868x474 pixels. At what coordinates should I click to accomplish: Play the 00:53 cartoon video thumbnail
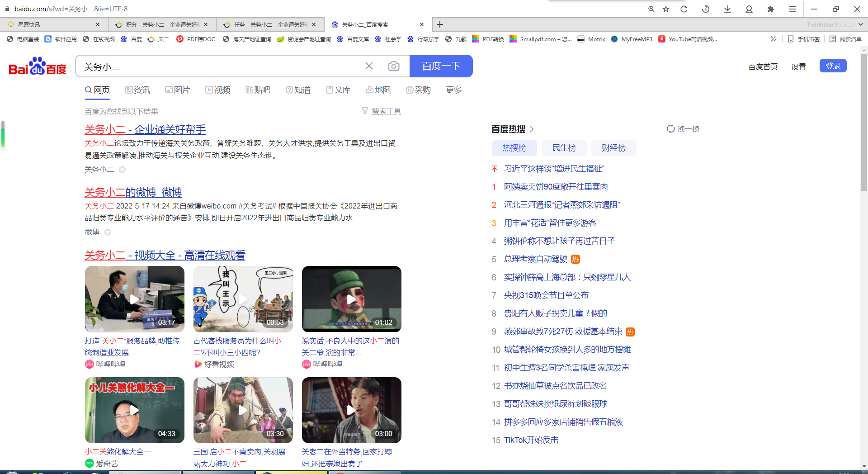pos(243,299)
